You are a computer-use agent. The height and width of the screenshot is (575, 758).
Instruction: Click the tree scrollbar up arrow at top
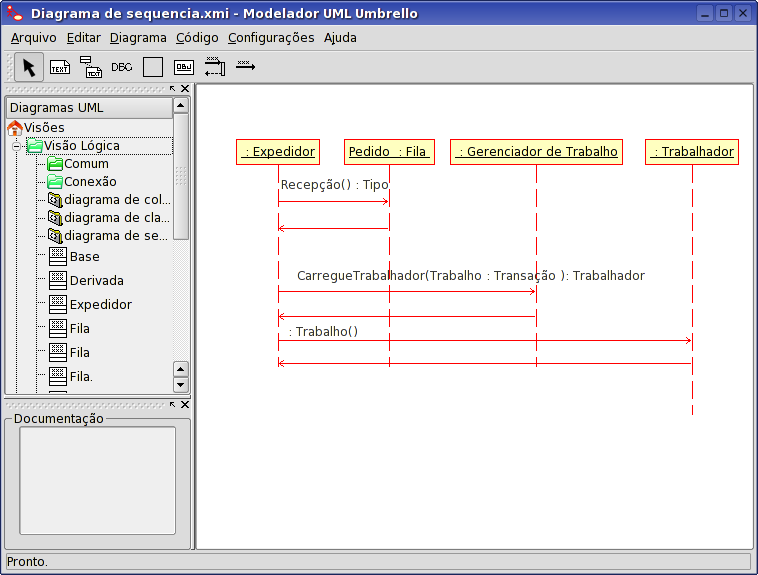point(181,105)
